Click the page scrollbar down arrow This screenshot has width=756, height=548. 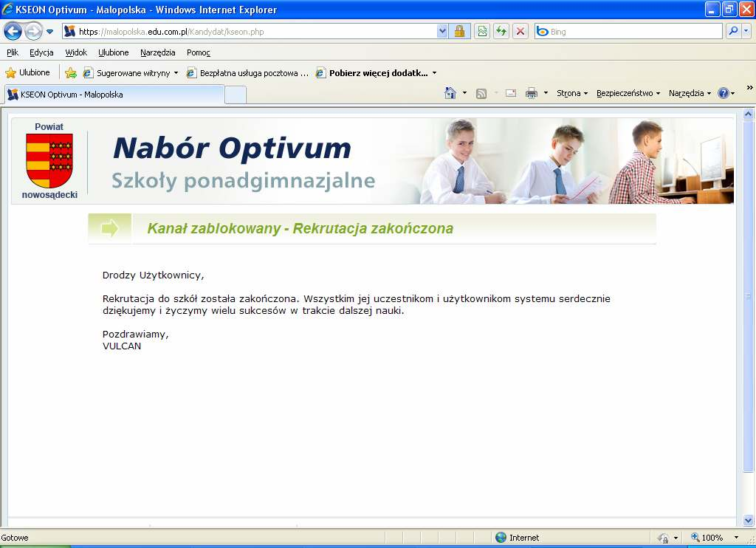coord(749,520)
